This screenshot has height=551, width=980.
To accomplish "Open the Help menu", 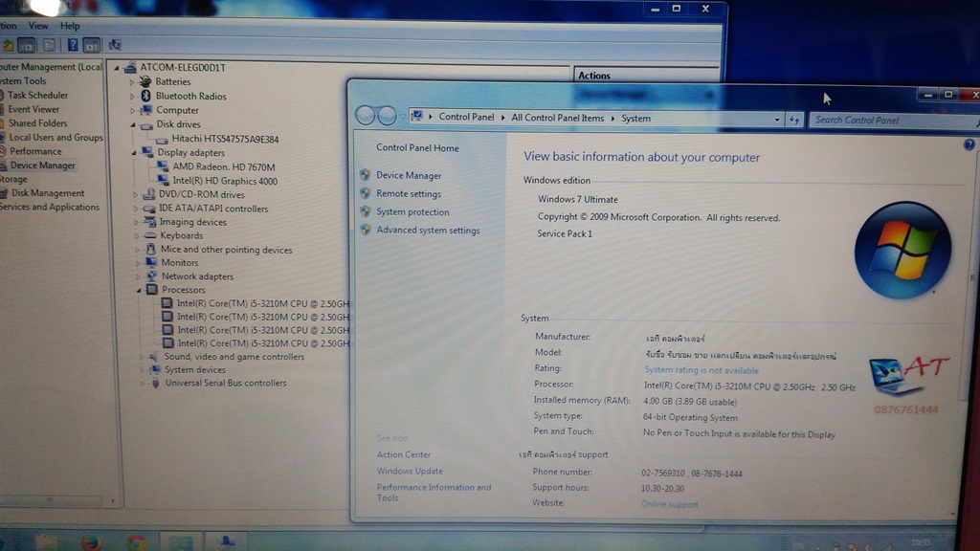I will coord(69,26).
